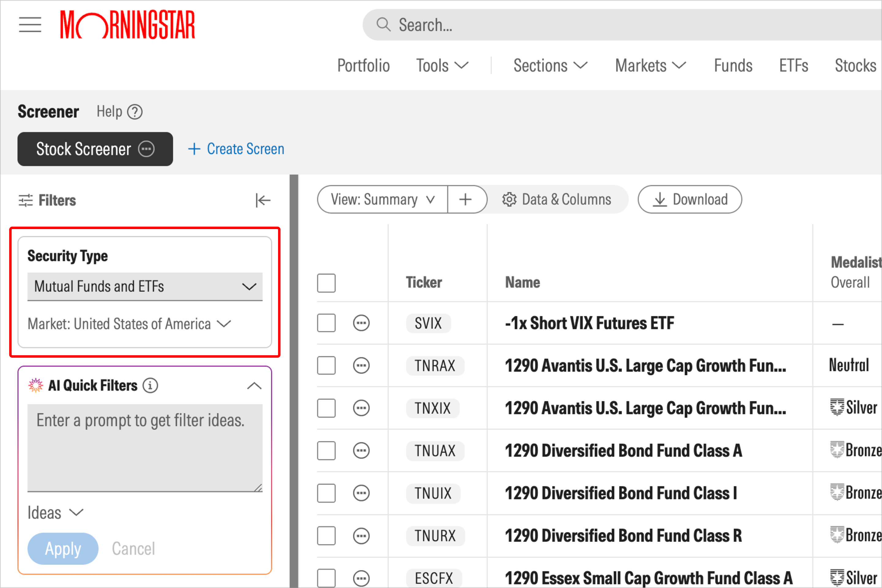
Task: Open the hamburger navigation menu
Action: (30, 25)
